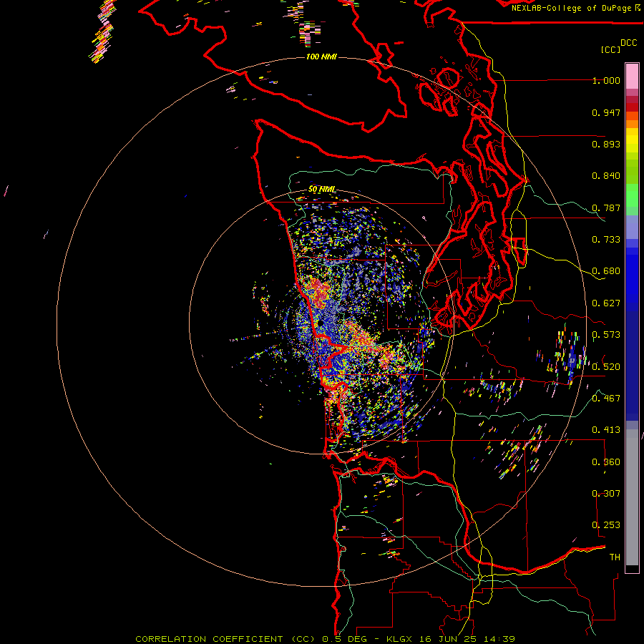644x644 pixels.
Task: Click the 0.787 scale label
Action: [606, 208]
